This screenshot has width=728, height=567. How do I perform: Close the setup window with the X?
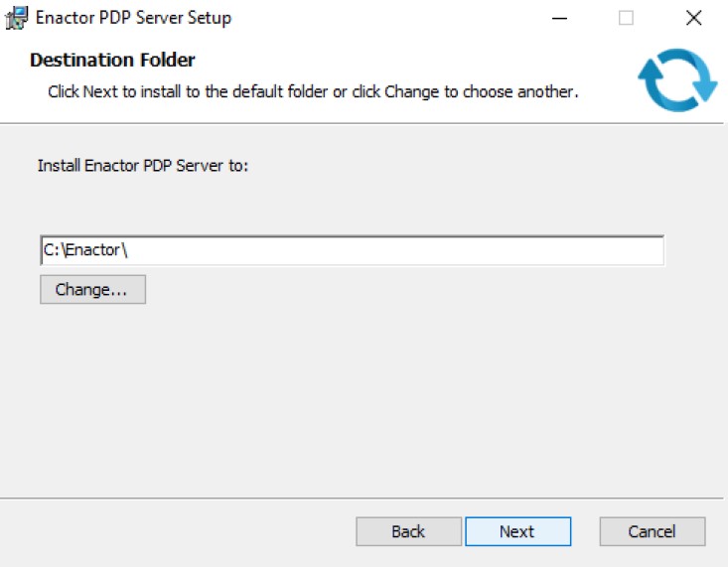tap(693, 18)
